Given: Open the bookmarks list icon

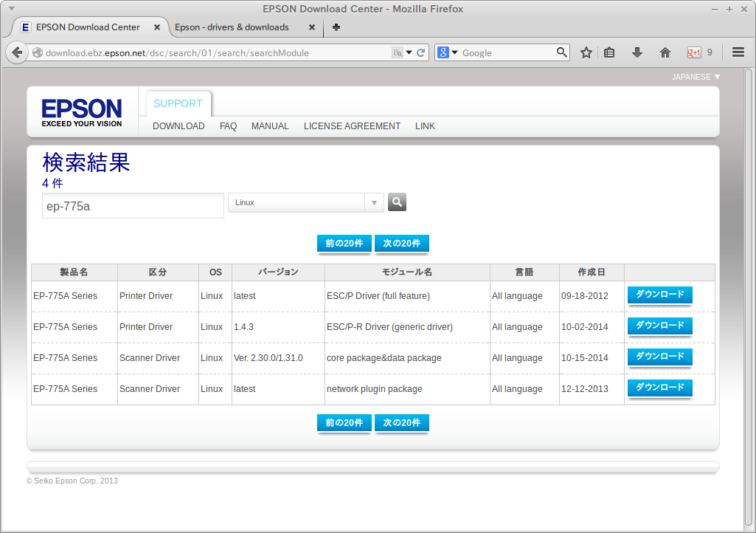Looking at the screenshot, I should pyautogui.click(x=609, y=52).
